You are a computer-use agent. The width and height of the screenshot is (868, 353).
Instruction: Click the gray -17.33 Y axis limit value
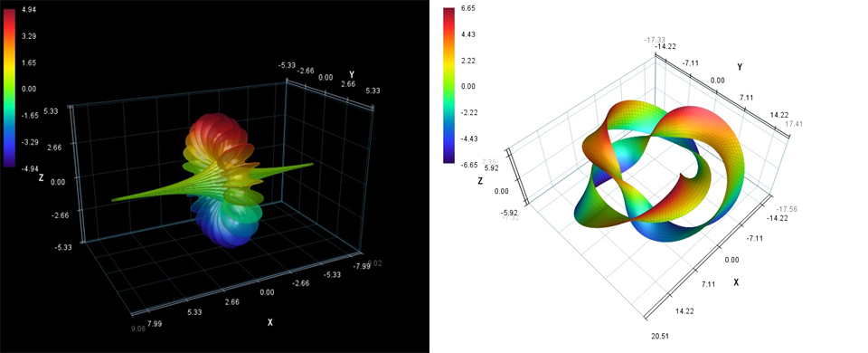[654, 39]
